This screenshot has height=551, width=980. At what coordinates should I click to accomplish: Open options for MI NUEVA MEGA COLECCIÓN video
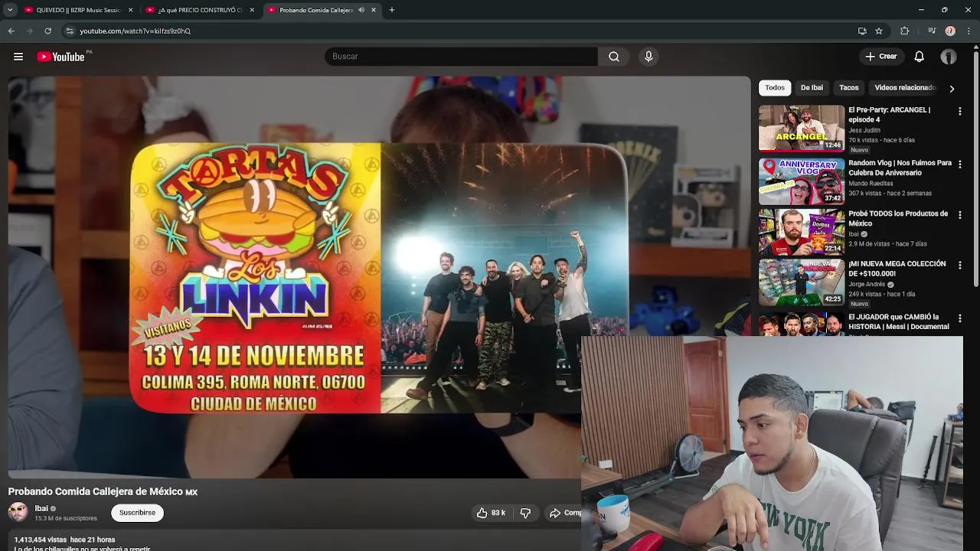960,266
